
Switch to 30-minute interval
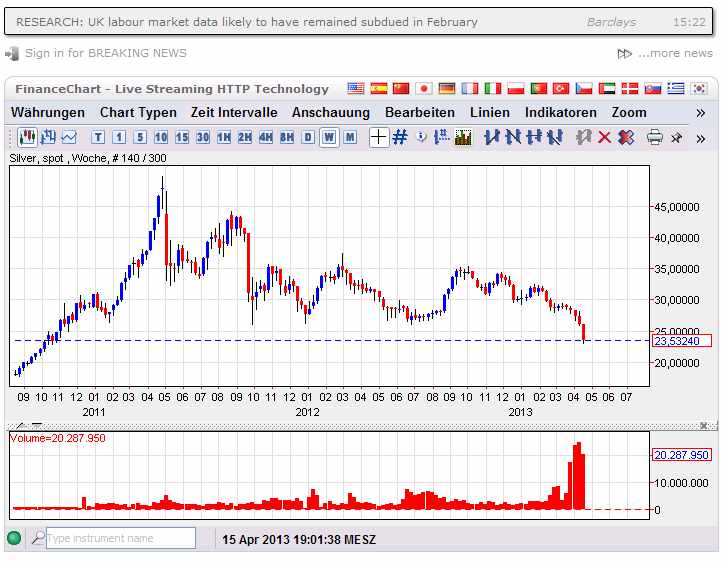tap(203, 138)
